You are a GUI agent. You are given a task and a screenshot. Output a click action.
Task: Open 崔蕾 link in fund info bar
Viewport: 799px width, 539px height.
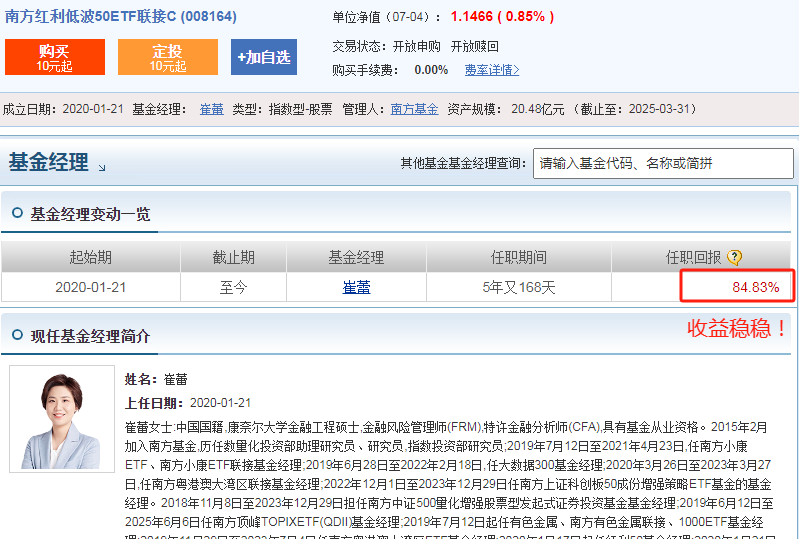pyautogui.click(x=211, y=109)
